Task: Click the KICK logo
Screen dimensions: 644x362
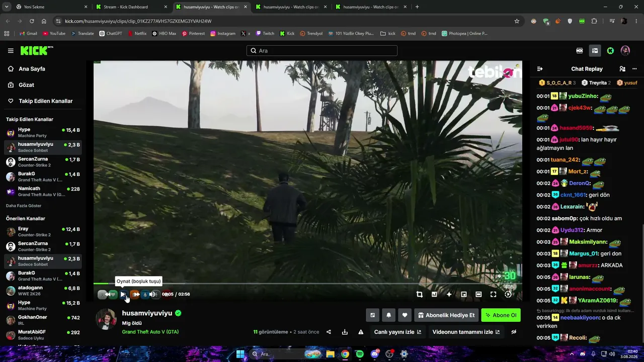Action: coord(36,50)
